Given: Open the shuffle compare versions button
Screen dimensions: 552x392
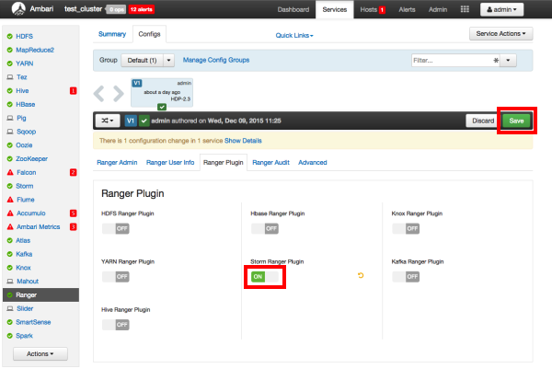Looking at the screenshot, I should pos(108,121).
